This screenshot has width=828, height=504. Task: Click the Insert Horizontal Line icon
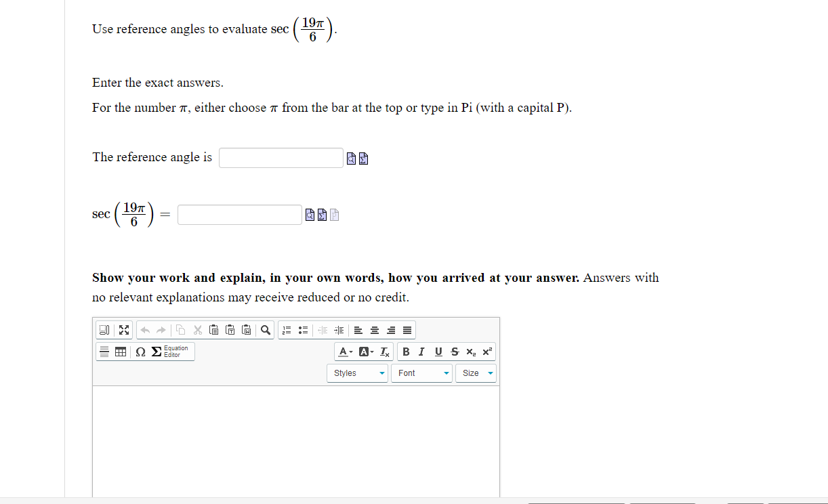point(103,352)
